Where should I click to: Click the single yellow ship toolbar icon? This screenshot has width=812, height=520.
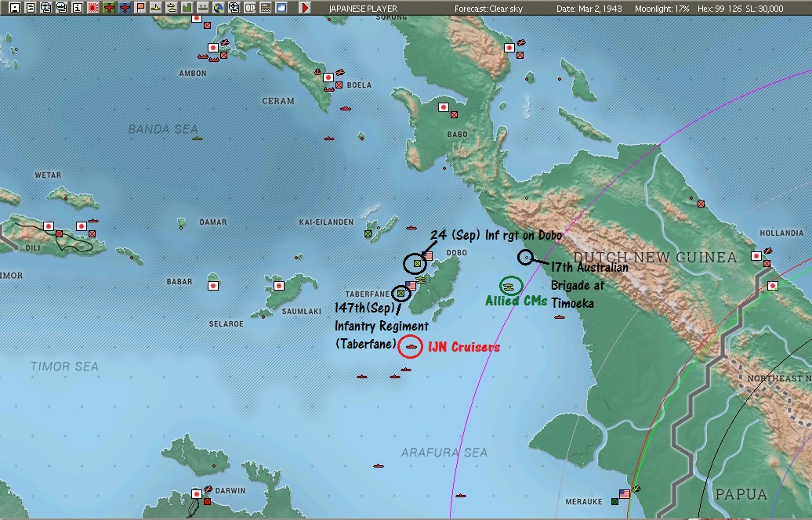(156, 8)
